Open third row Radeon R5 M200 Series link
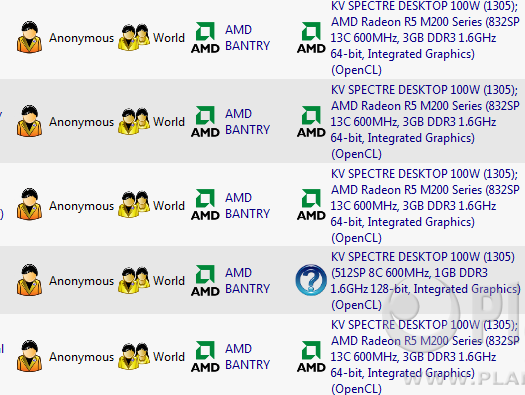Viewport: 525px width, 395px height. 425,206
